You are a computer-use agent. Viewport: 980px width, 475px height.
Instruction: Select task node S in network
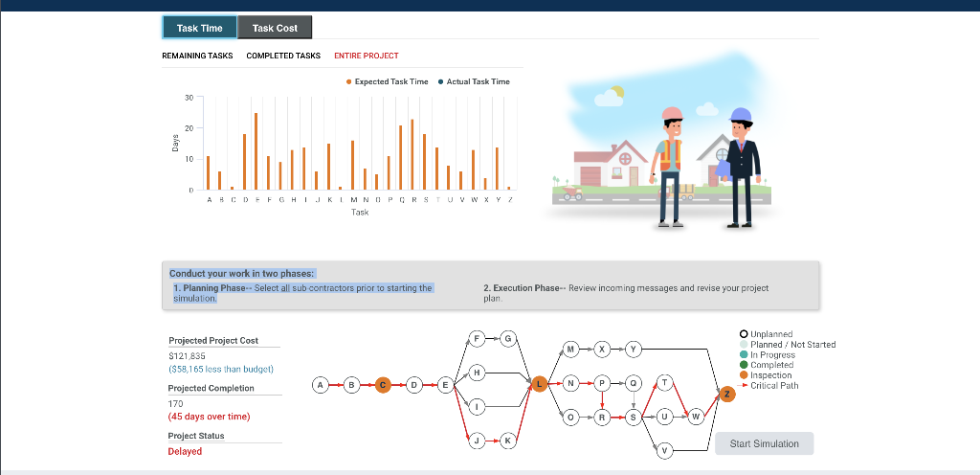634,417
